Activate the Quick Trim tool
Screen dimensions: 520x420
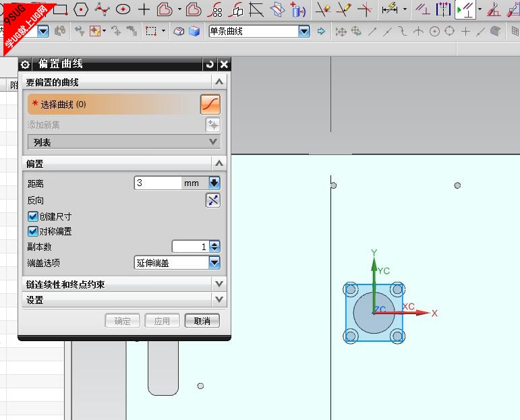(323, 9)
